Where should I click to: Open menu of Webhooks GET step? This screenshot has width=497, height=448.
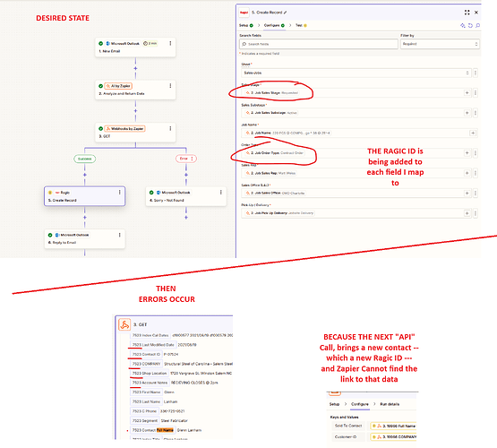(x=170, y=128)
